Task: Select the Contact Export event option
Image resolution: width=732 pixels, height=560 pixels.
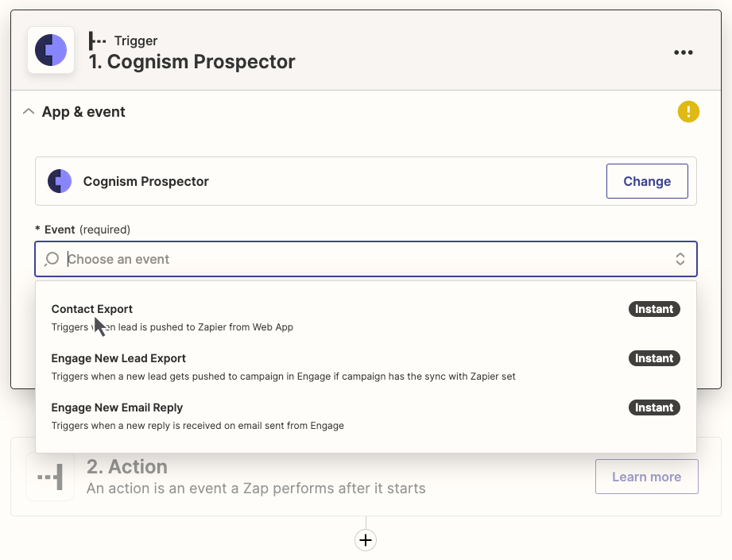Action: tap(92, 309)
